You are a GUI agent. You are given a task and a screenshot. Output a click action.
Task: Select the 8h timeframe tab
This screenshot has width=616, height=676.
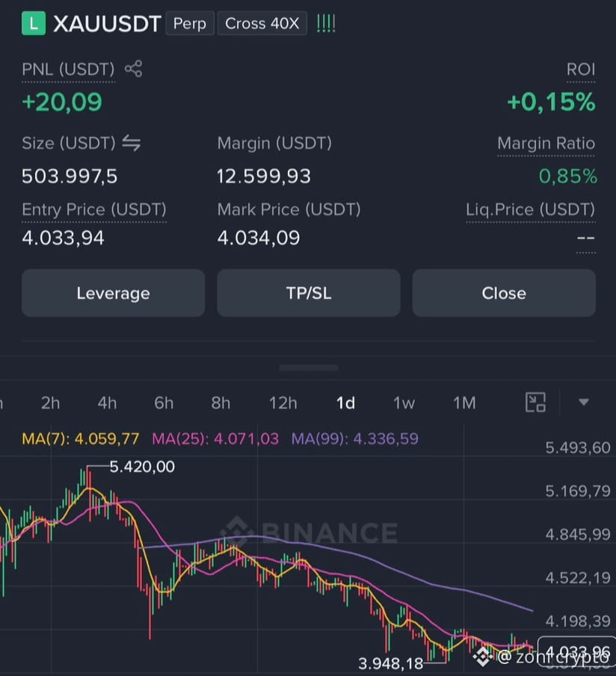click(x=221, y=403)
